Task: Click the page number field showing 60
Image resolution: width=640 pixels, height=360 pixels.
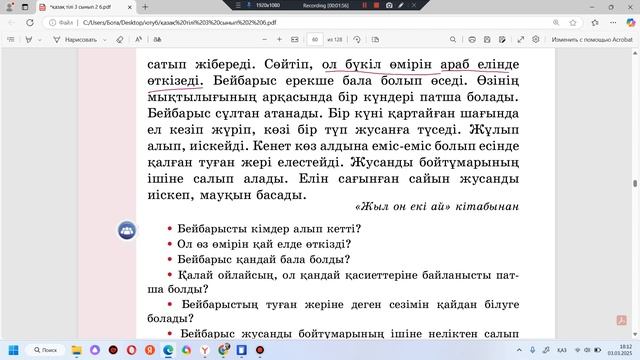Action: [x=315, y=40]
